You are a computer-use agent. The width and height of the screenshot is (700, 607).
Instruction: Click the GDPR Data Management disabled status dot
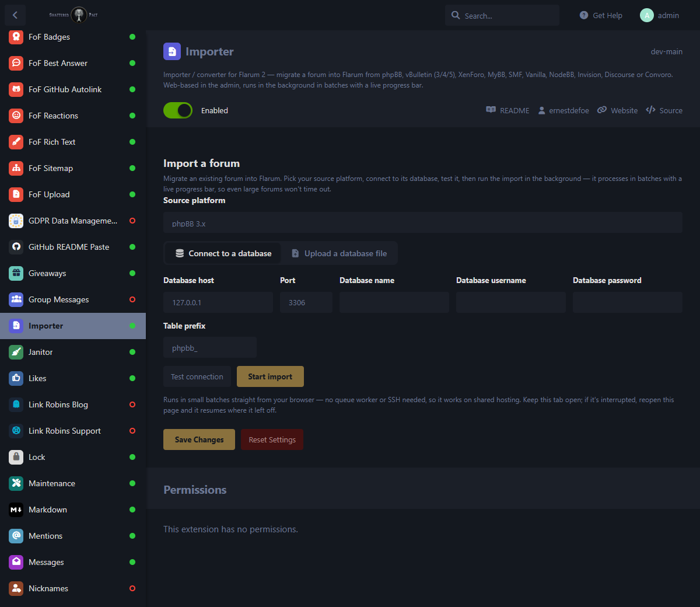point(132,221)
